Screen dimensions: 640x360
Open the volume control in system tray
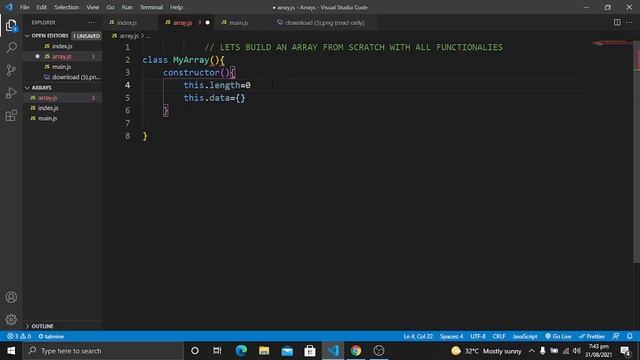[576, 351]
